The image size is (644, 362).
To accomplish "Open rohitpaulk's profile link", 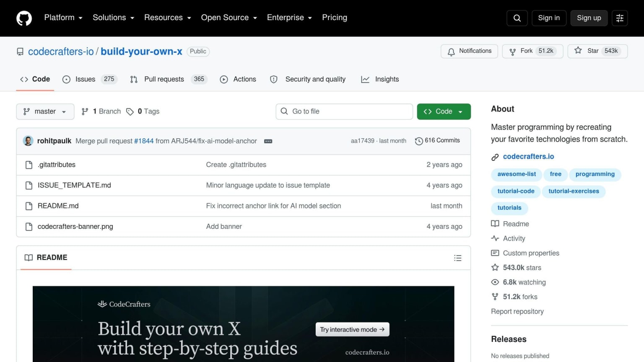I will (x=54, y=141).
